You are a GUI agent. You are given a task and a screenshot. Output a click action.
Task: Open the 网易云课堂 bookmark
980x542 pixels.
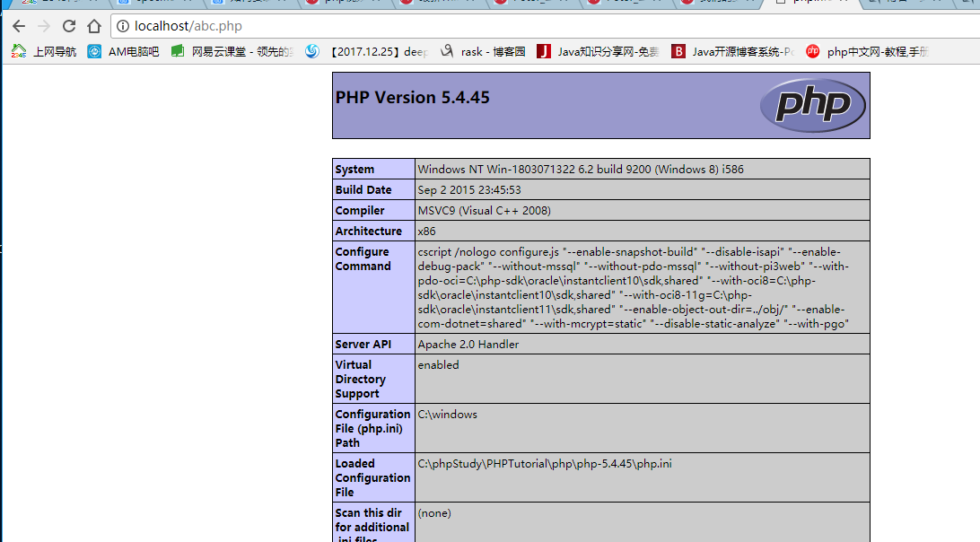click(232, 51)
